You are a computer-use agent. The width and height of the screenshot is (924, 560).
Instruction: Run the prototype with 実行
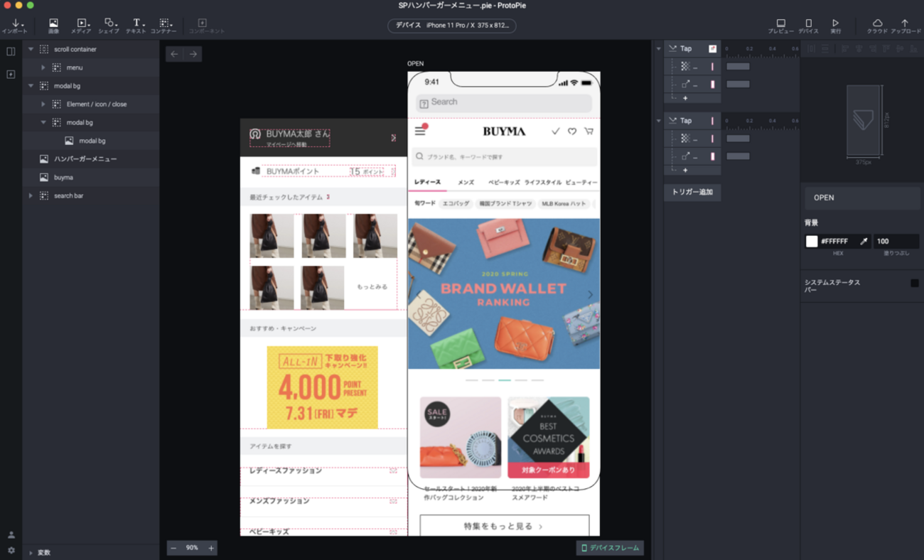click(x=835, y=26)
